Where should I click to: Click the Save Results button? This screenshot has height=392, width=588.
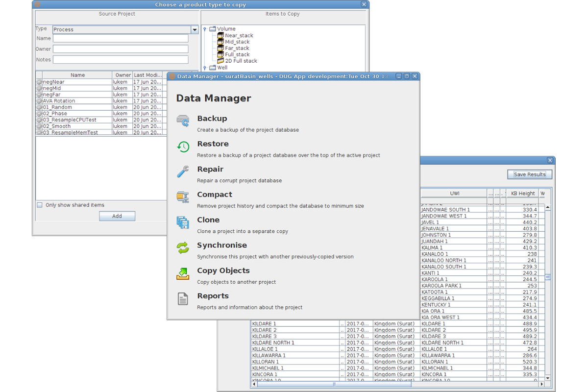[x=529, y=174]
